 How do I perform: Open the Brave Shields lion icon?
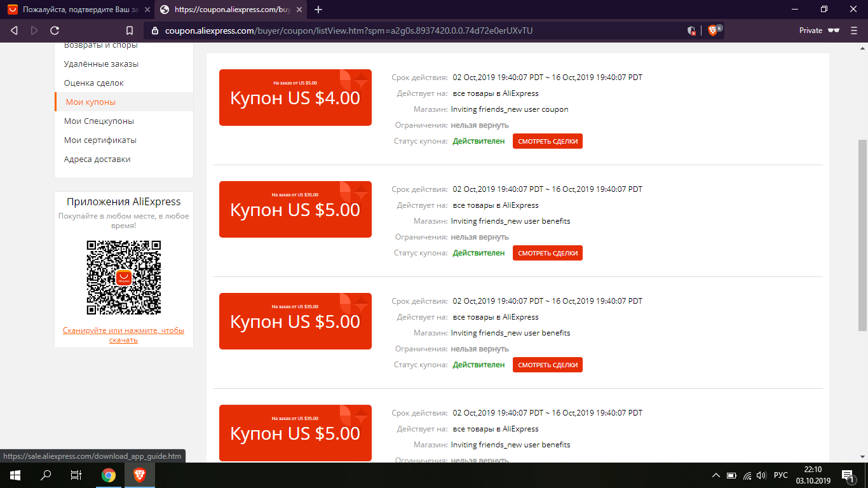coord(712,30)
